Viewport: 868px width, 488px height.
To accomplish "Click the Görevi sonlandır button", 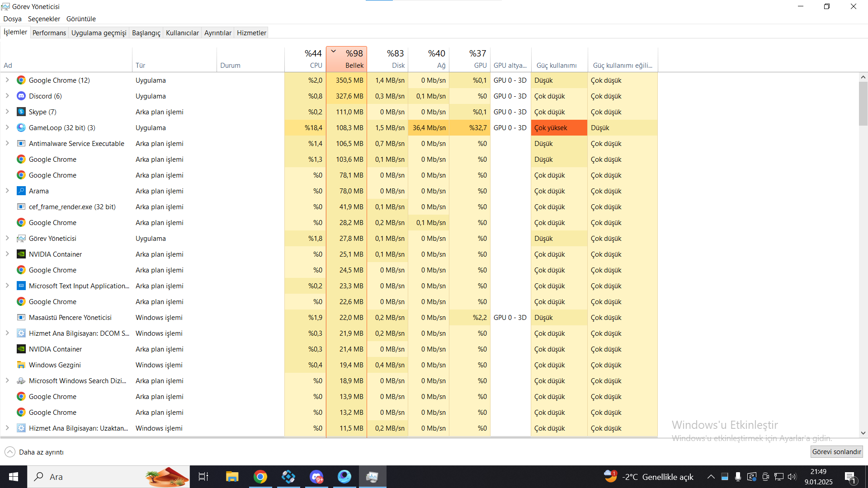I will pos(836,452).
